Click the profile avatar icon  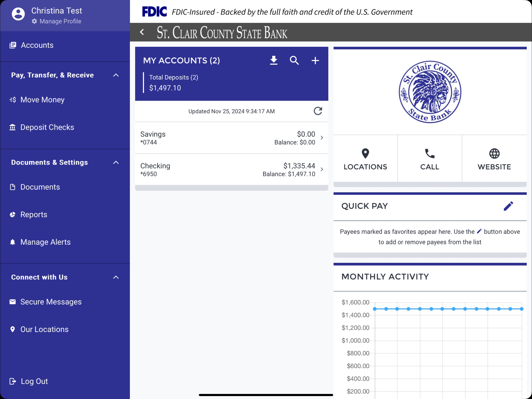coord(18,14)
